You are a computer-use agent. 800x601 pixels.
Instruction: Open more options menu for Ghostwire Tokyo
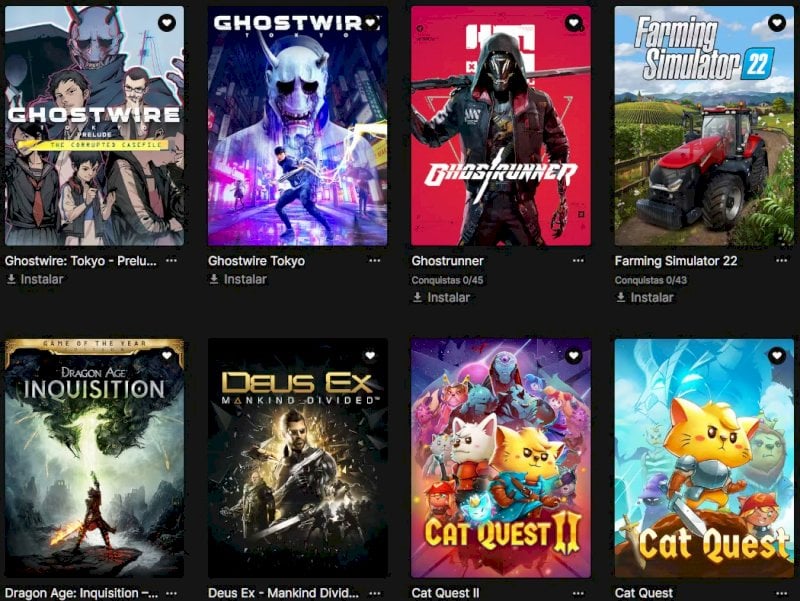click(x=374, y=261)
